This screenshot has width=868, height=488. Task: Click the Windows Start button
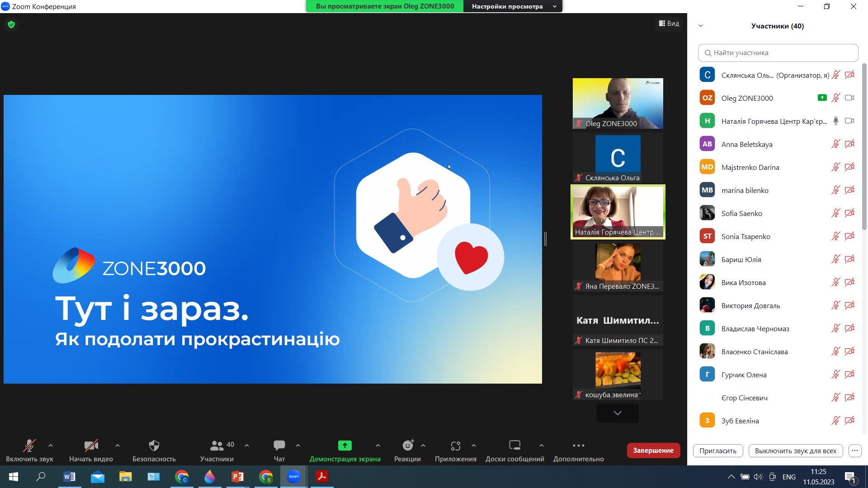point(14,477)
